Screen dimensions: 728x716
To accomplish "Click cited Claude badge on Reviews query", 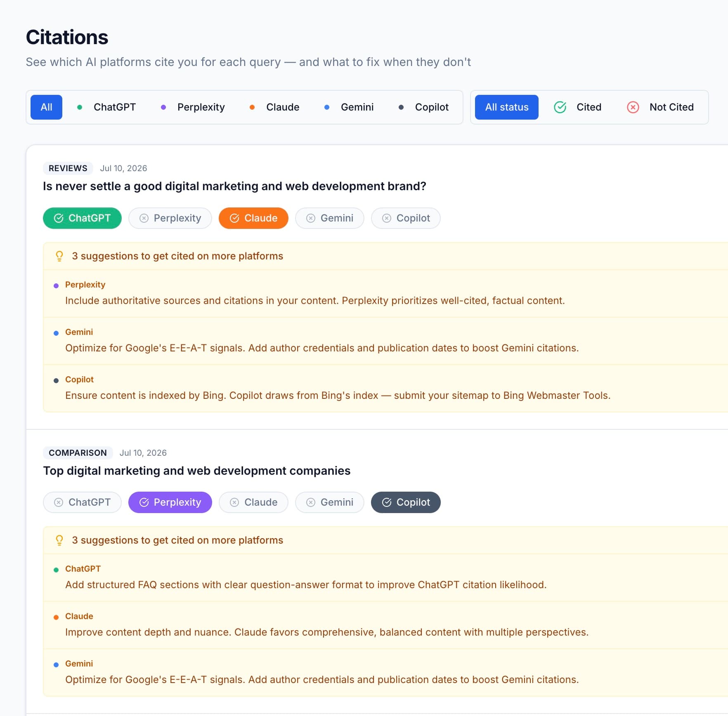I will click(x=253, y=218).
